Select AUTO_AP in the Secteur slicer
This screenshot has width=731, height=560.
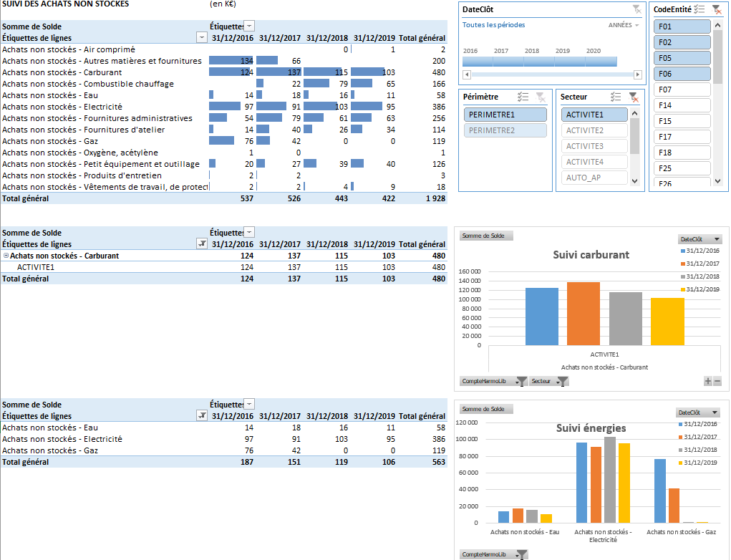[x=594, y=178]
